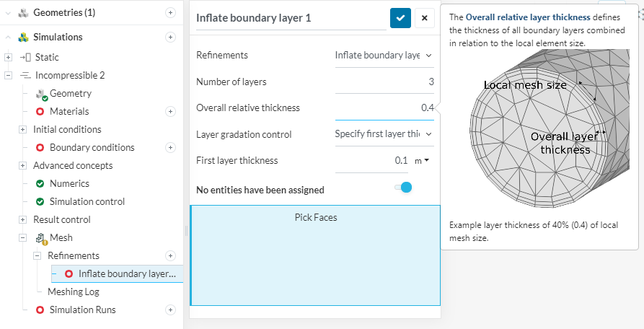Open the Meshing Log item
The width and height of the screenshot is (644, 329).
click(x=73, y=291)
